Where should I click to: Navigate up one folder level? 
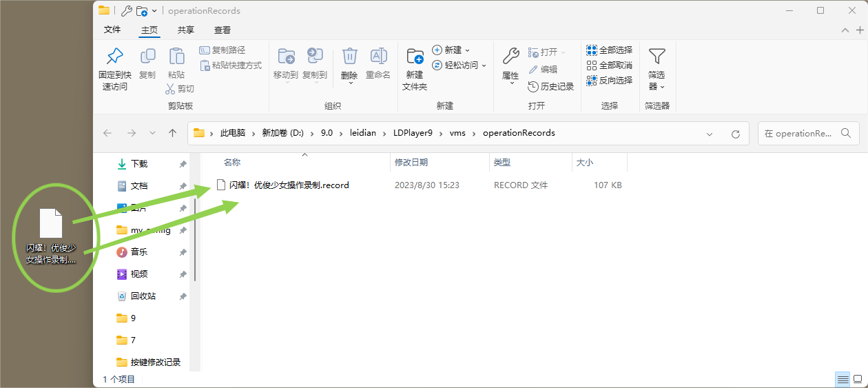[x=173, y=133]
